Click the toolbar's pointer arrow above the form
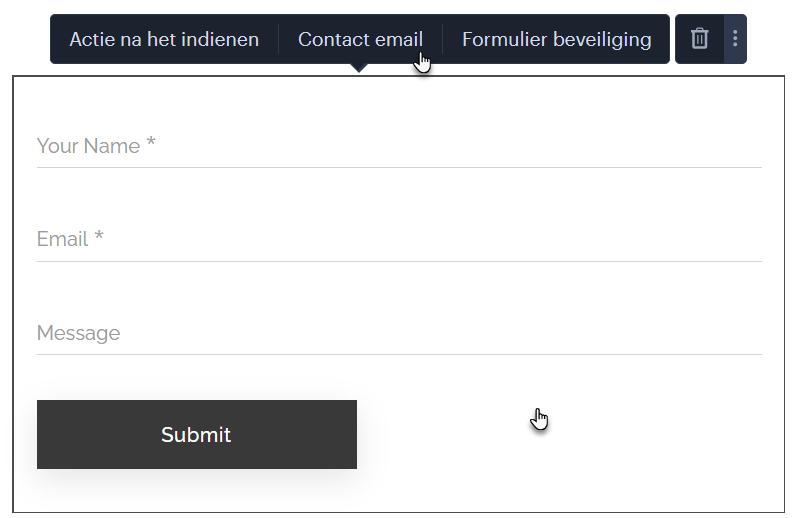 (x=359, y=68)
